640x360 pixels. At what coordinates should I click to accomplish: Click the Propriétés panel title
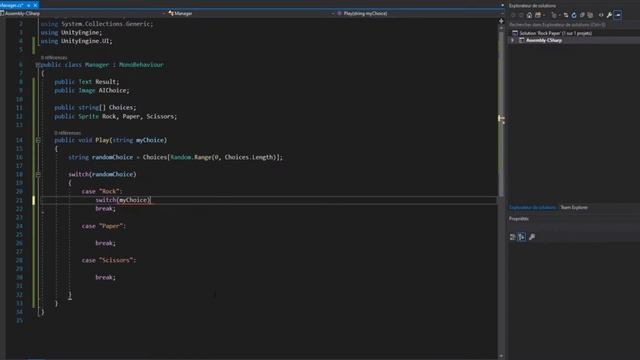(x=519, y=219)
